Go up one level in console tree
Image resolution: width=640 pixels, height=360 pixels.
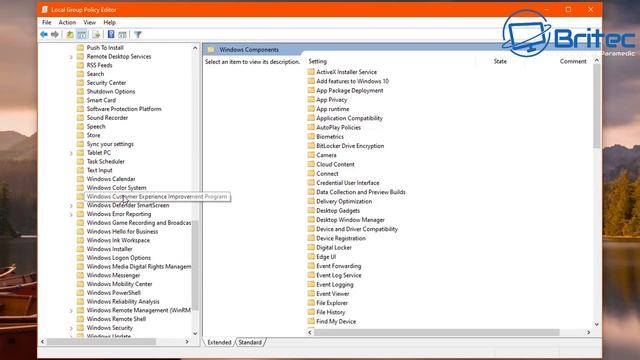tap(70, 35)
